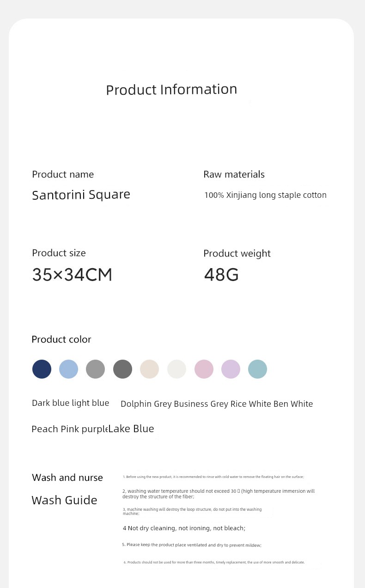Choose the light blue color circle
The height and width of the screenshot is (588, 365).
pos(68,369)
